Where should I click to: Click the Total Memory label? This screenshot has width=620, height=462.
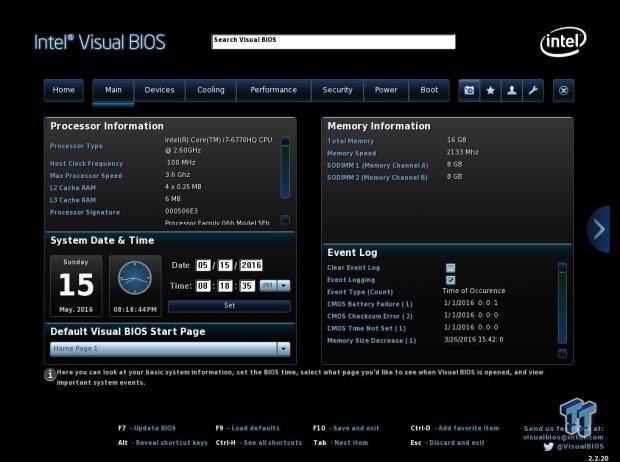pos(351,141)
